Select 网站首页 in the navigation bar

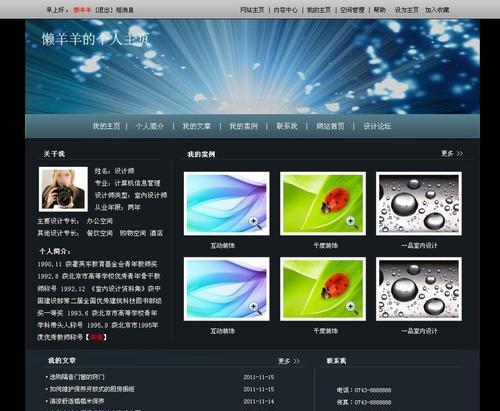tap(330, 126)
